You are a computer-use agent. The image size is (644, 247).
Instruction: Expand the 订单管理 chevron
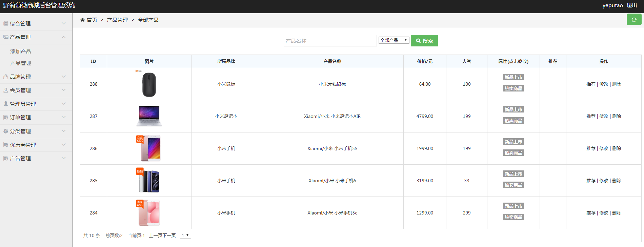64,117
